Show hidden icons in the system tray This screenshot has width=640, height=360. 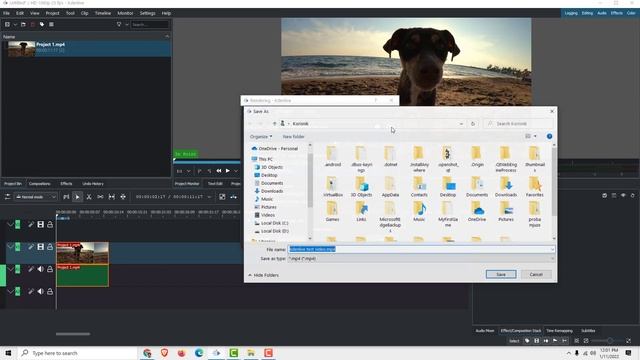click(569, 353)
